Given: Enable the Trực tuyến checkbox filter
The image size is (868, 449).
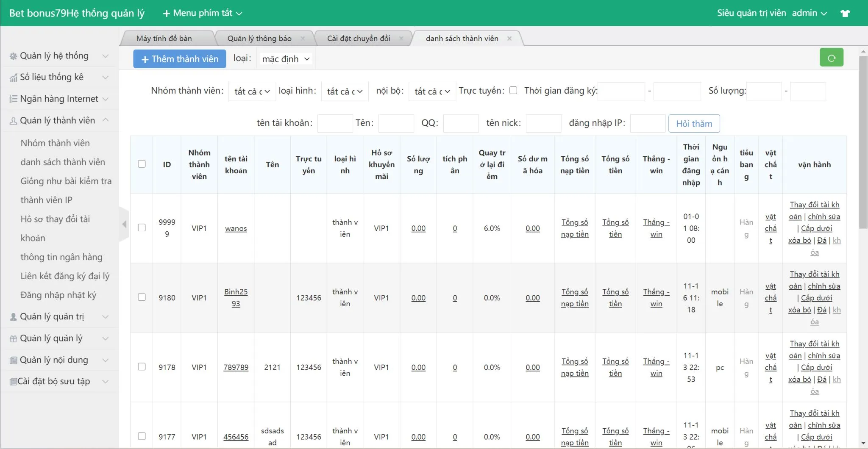Looking at the screenshot, I should click(x=513, y=90).
